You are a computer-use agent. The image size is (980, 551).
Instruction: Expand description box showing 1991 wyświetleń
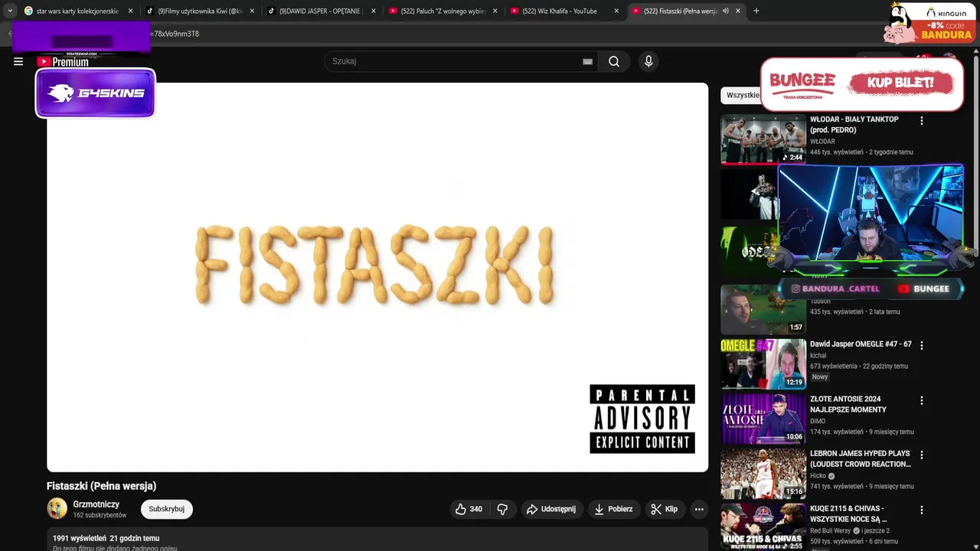(x=377, y=540)
